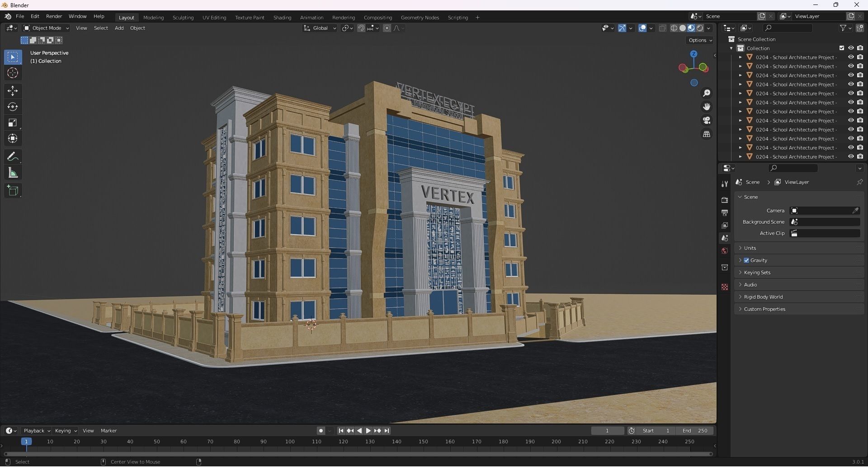
Task: Pin the properties editor context
Action: click(859, 182)
